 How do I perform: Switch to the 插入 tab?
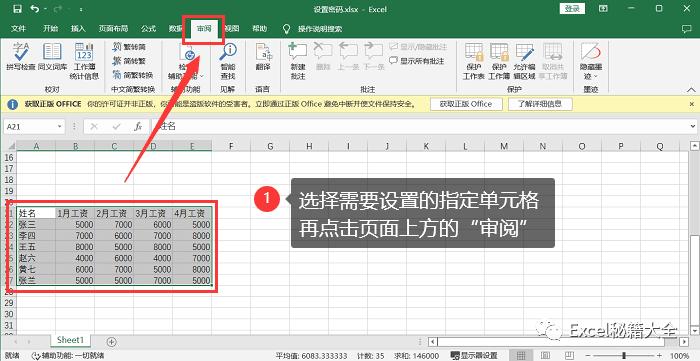click(x=78, y=29)
